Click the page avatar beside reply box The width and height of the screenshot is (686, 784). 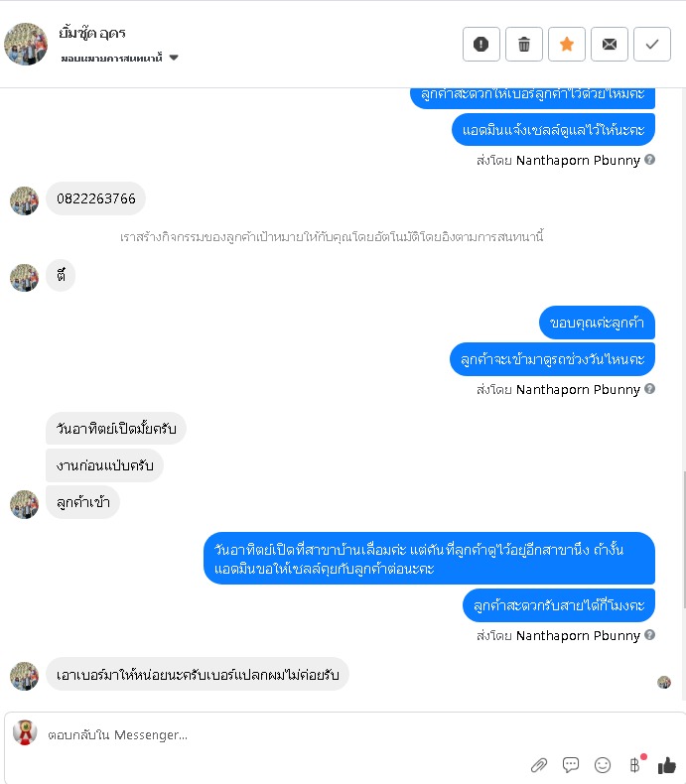pos(25,733)
